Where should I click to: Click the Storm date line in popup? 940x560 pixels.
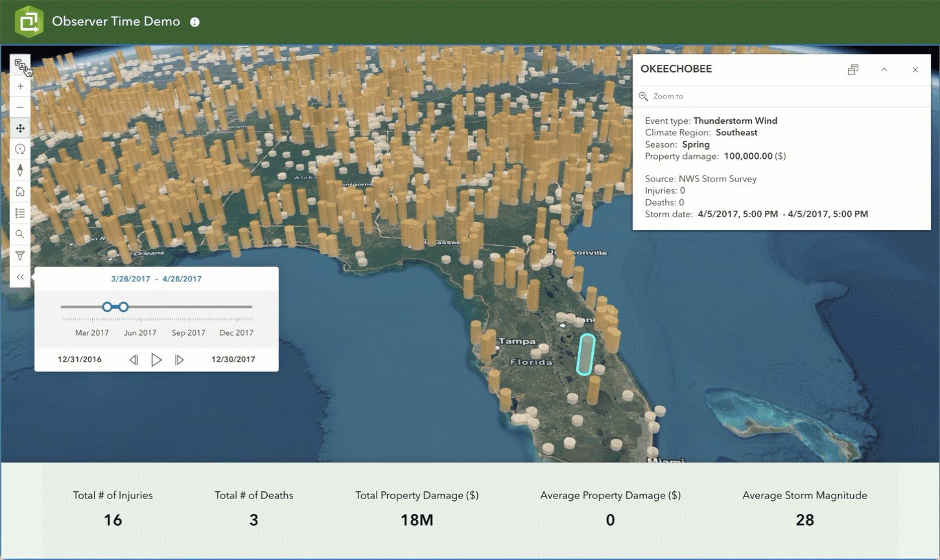click(757, 214)
